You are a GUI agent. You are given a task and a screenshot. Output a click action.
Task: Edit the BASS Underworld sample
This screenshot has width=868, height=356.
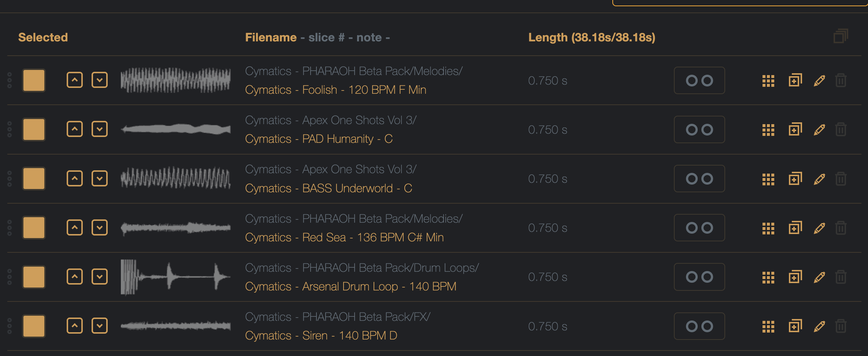(819, 179)
